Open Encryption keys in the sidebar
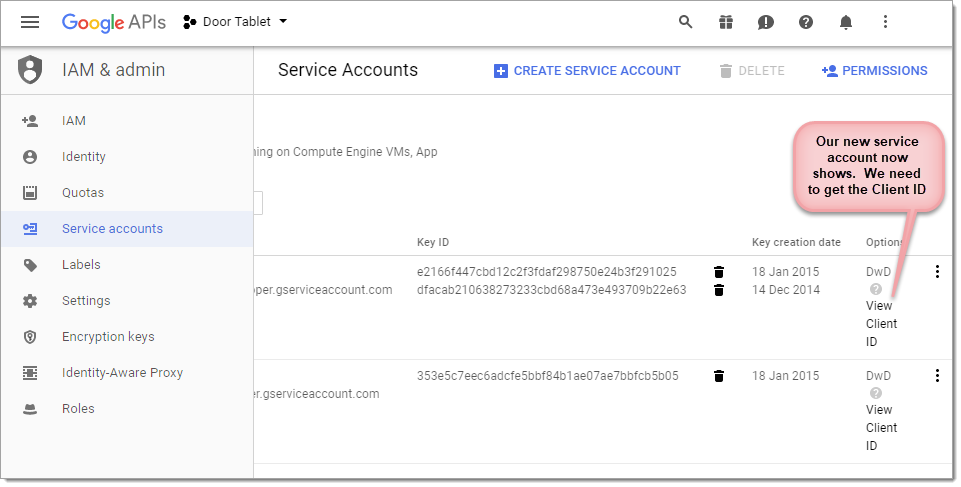The width and height of the screenshot is (961, 487). point(127,337)
